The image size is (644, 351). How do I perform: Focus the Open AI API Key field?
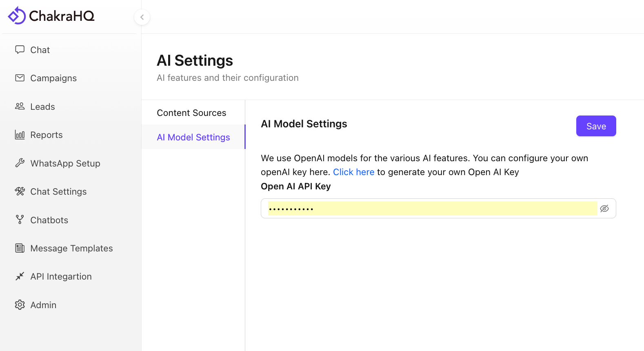pos(432,209)
